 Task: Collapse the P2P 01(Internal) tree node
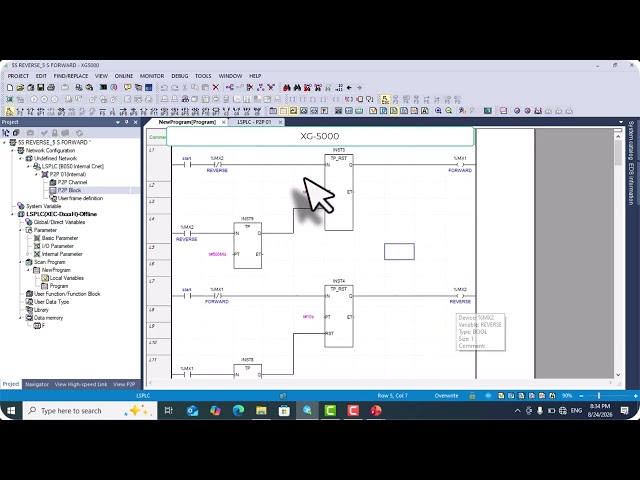click(x=36, y=174)
